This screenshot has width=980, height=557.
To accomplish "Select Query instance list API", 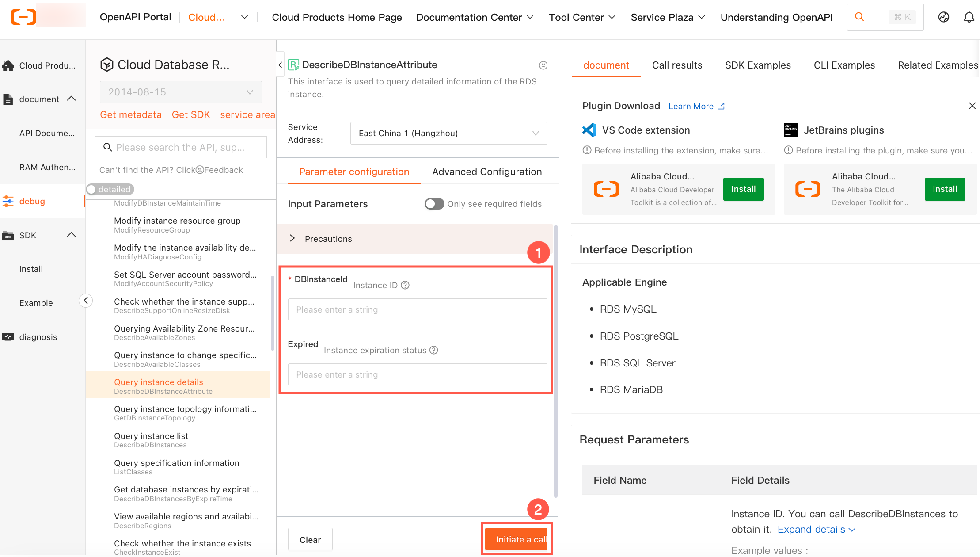I will 177,440.
